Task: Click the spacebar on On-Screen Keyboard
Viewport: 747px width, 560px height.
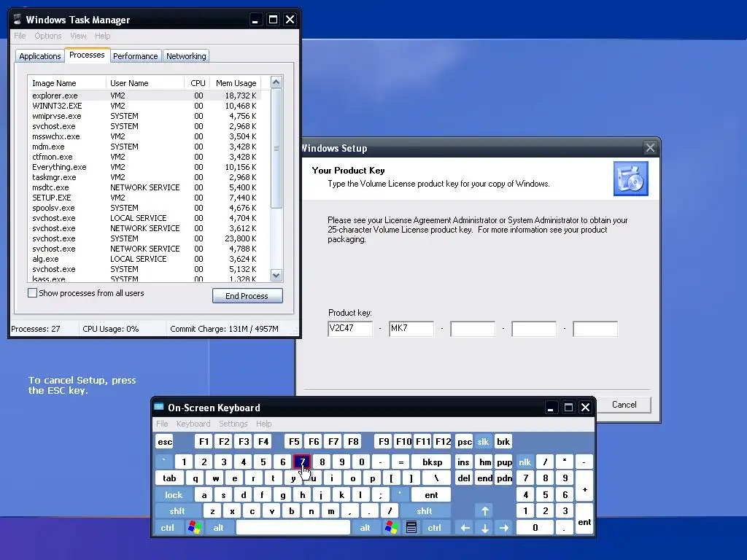Action: (293, 527)
